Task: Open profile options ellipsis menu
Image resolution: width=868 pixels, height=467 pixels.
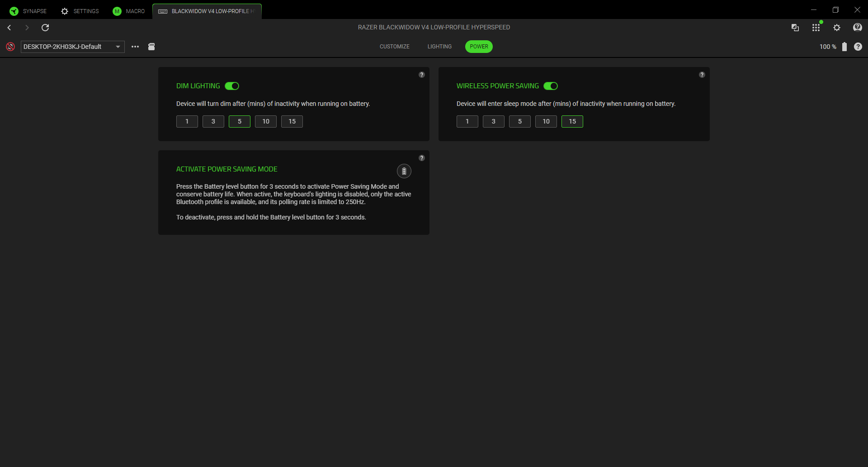Action: (x=135, y=47)
